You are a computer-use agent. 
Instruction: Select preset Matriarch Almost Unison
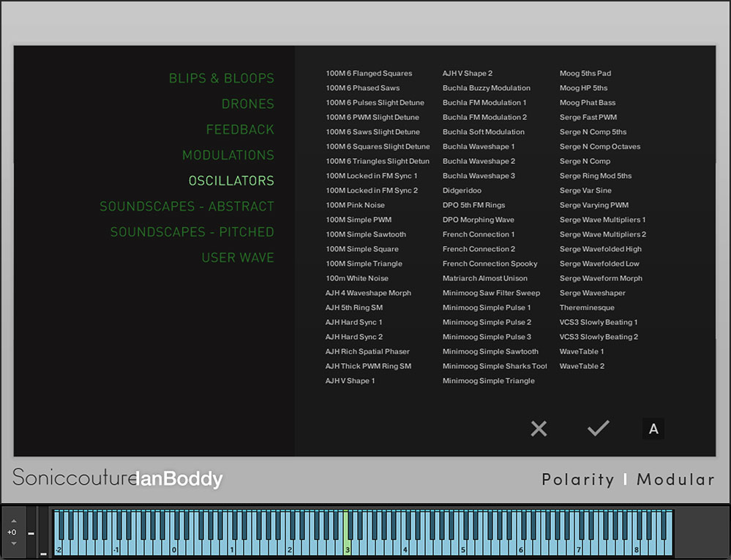pos(485,278)
